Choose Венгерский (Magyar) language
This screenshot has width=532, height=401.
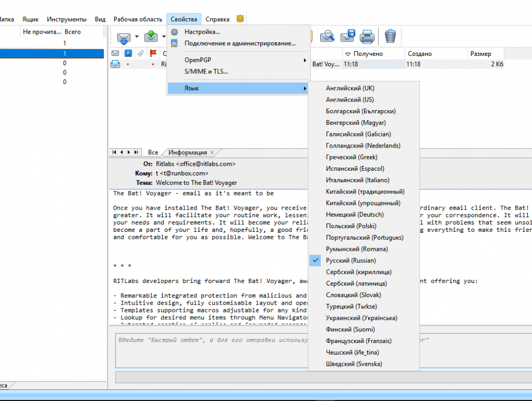(364, 123)
